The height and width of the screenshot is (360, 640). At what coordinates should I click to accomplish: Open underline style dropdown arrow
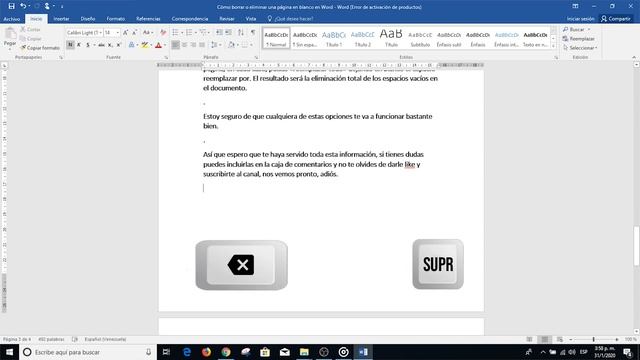93,45
